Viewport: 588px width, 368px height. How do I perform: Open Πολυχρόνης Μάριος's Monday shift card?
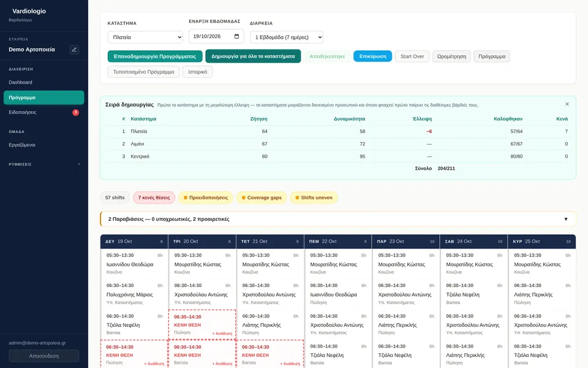134,294
